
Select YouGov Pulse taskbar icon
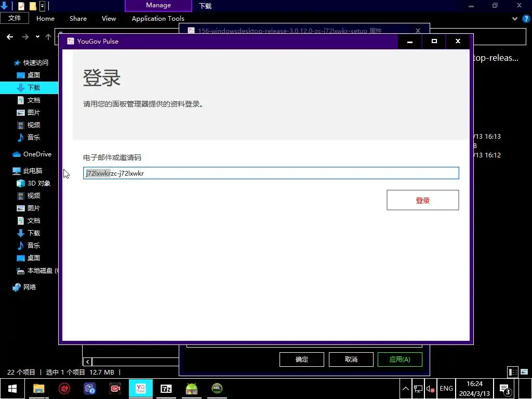click(x=140, y=389)
